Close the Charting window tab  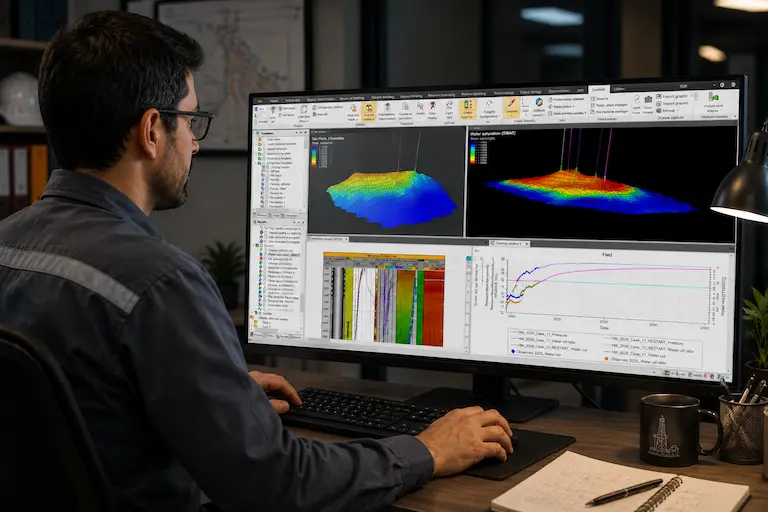(x=527, y=244)
